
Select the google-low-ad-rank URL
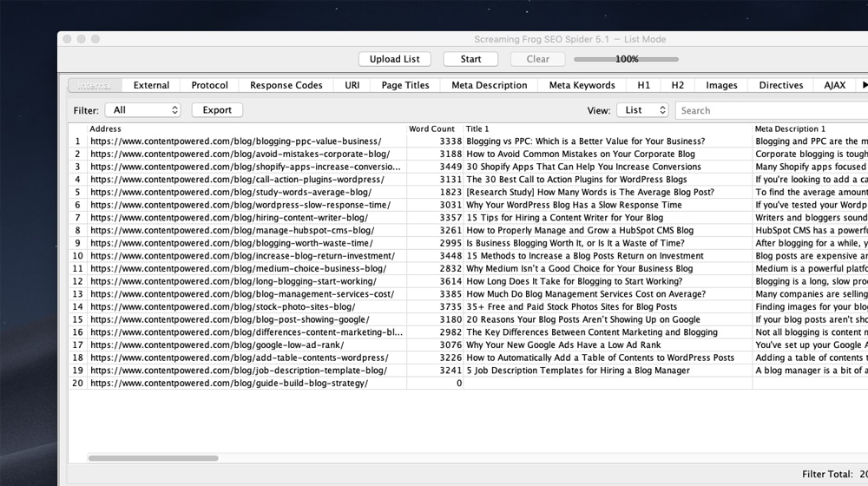pos(217,345)
